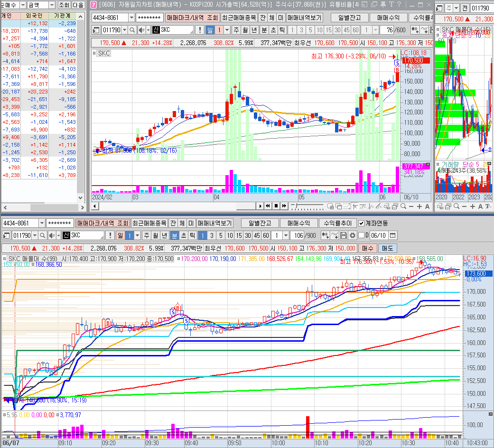
Task: Open the stock code 011790 dropdown in lower toolbar
Action: point(35,235)
